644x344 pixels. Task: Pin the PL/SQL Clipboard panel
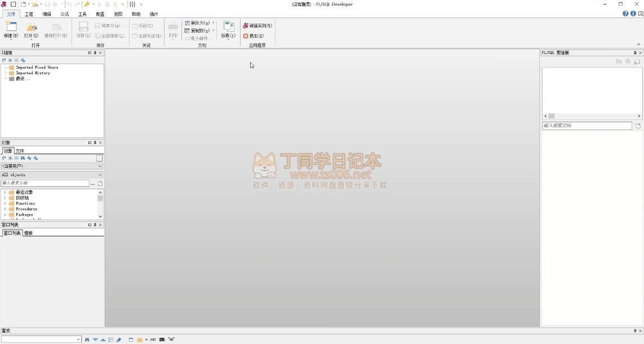pos(635,52)
